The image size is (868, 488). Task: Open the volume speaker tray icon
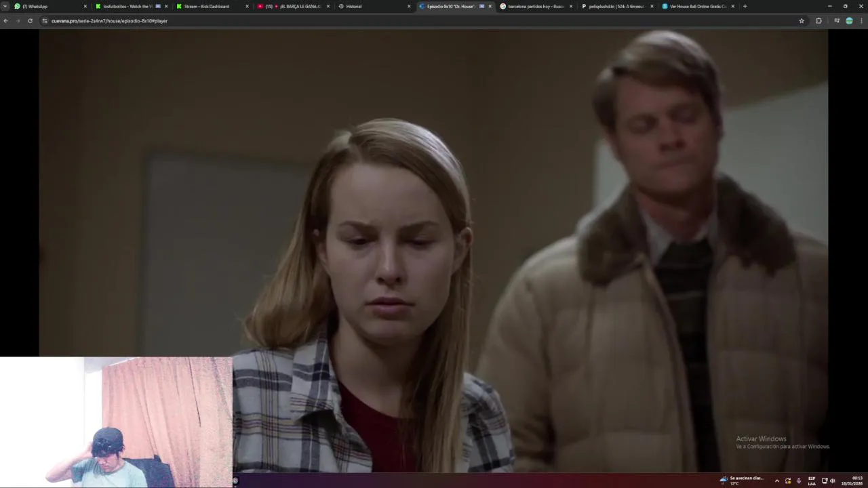pos(833,481)
